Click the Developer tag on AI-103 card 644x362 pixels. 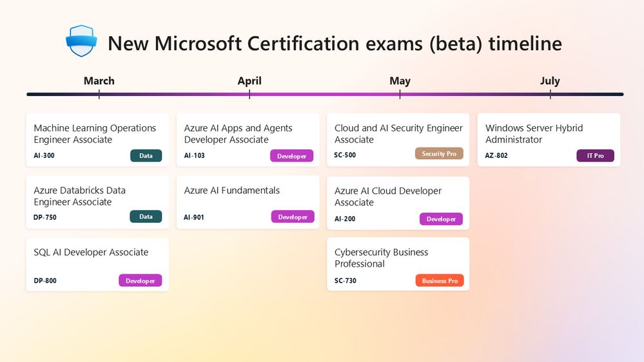(291, 155)
